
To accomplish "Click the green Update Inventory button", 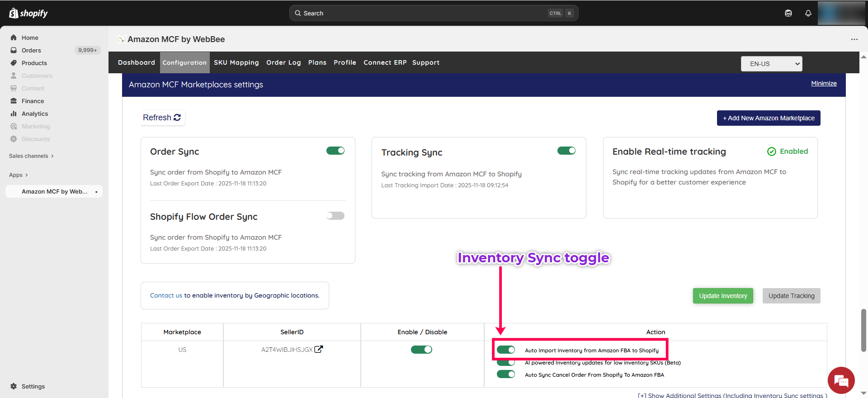I will tap(722, 296).
